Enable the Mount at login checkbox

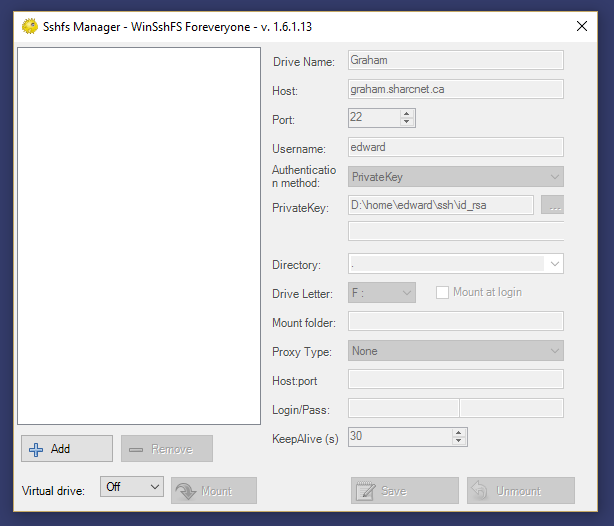(443, 292)
